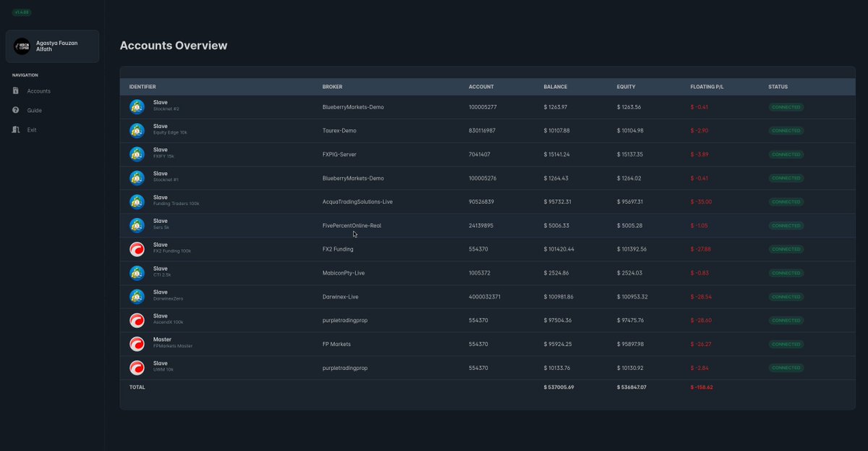Click account number 24139895
The height and width of the screenshot is (451, 868).
click(x=481, y=225)
